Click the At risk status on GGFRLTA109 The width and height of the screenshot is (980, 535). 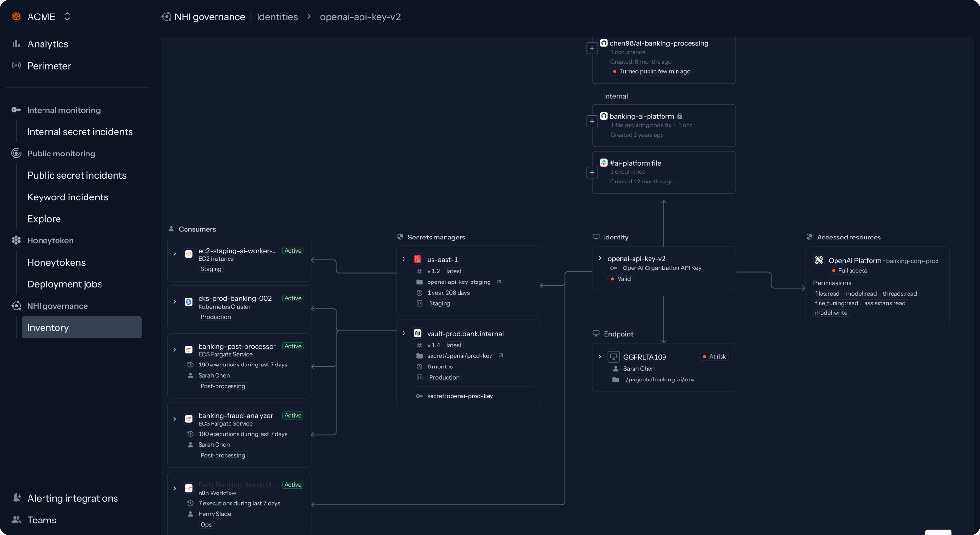coord(714,357)
